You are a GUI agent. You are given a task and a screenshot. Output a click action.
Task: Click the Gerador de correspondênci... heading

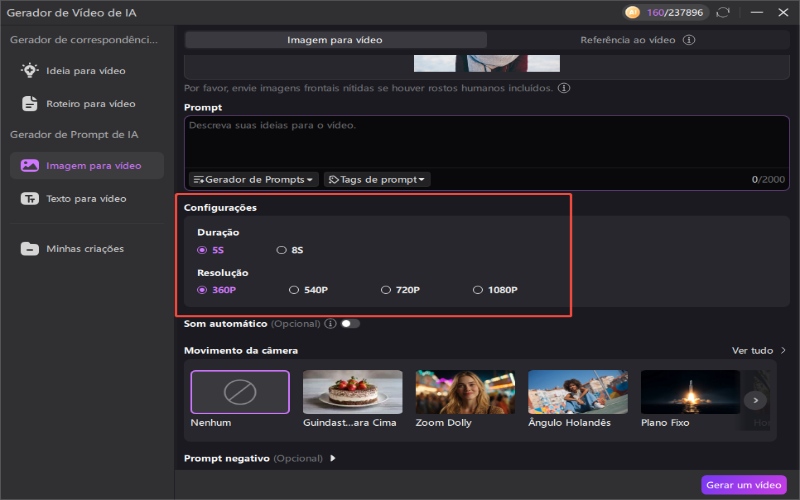click(84, 40)
